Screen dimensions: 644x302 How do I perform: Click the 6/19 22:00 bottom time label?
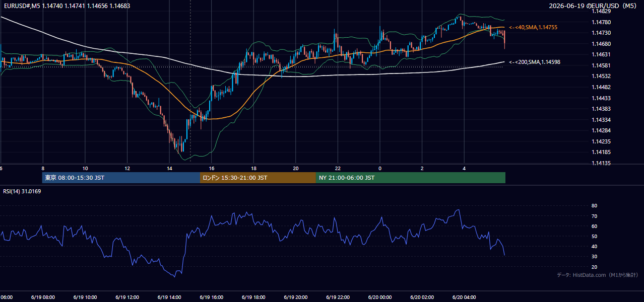[x=337, y=297]
